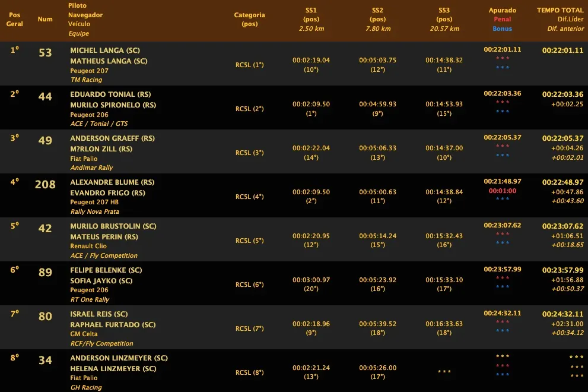
Task: Click the "Pos Geral" column header
Action: click(15, 20)
